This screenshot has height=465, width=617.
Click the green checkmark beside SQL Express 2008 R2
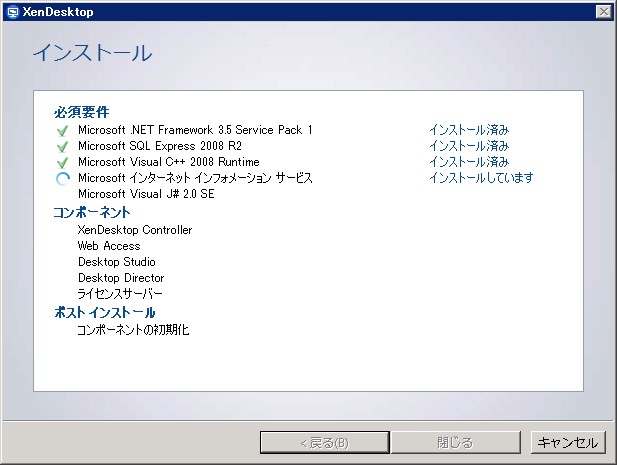pos(63,146)
